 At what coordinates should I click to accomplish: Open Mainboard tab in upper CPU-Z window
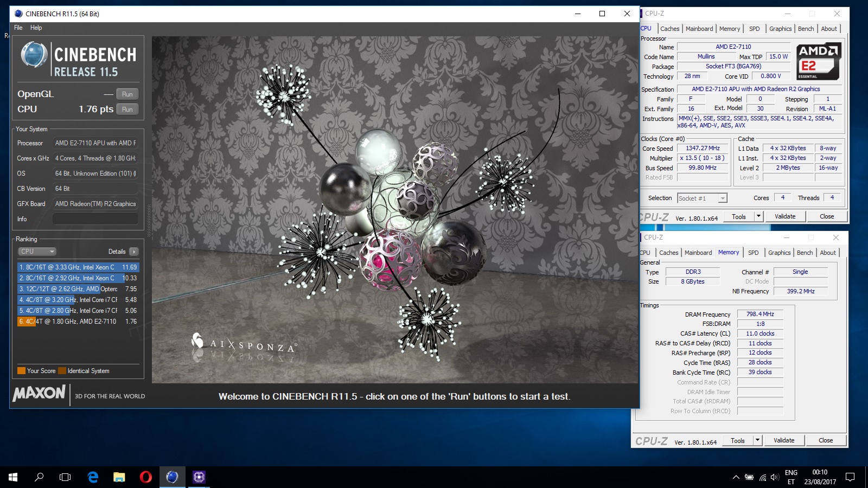pos(699,29)
